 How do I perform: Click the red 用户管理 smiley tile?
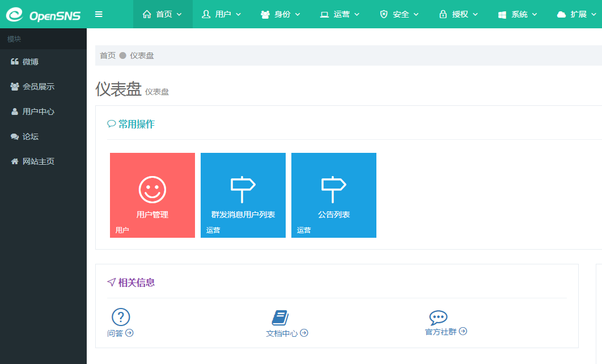(x=152, y=195)
